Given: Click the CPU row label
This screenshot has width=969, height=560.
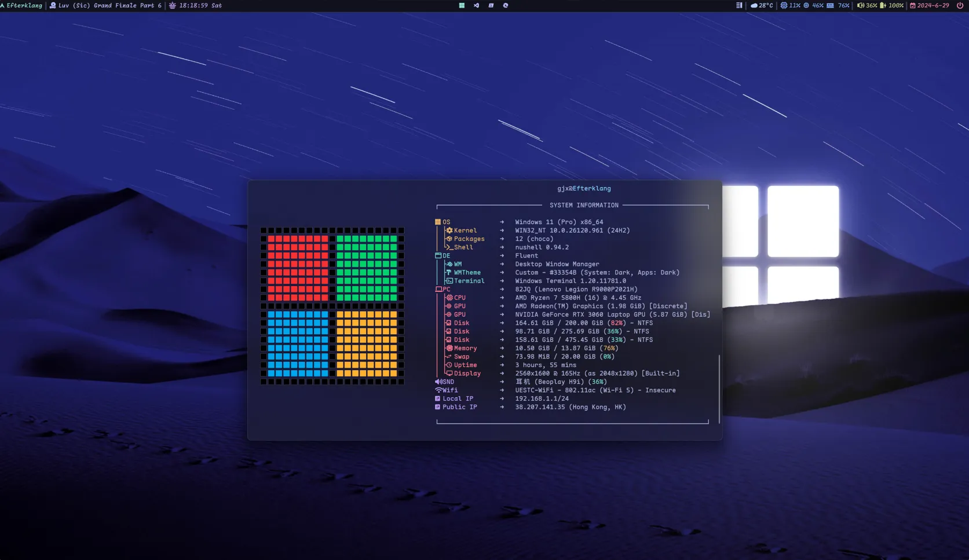Looking at the screenshot, I should click(459, 298).
